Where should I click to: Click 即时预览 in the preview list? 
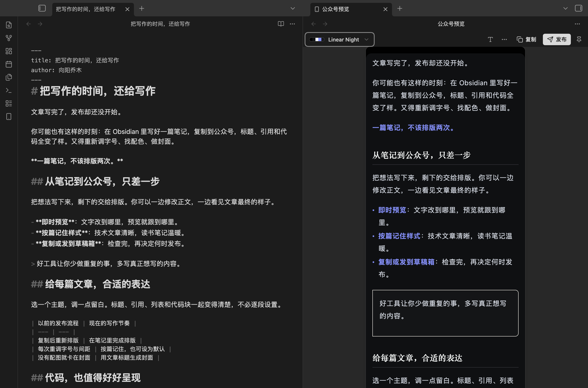point(392,210)
